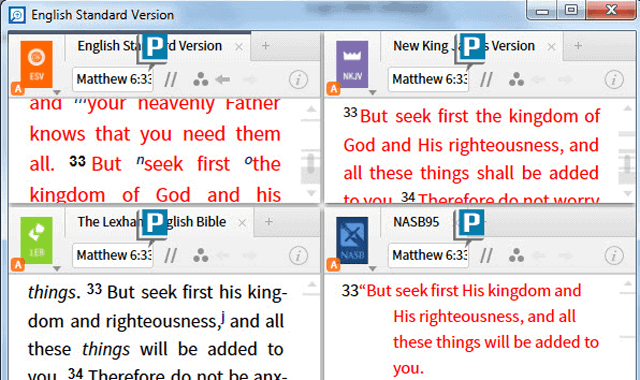Click the NKJV resource cover icon
Viewport: 640px width, 380px height.
pos(352,64)
